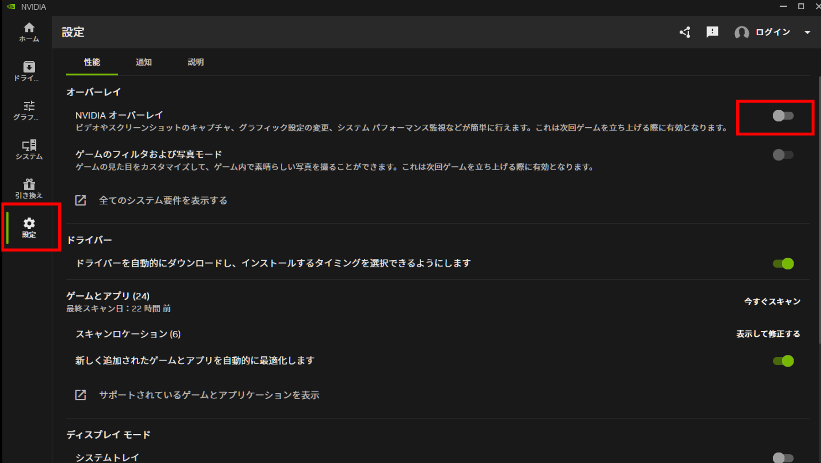This screenshot has width=821, height=463.
Task: Click the share icon in top bar
Action: point(685,32)
